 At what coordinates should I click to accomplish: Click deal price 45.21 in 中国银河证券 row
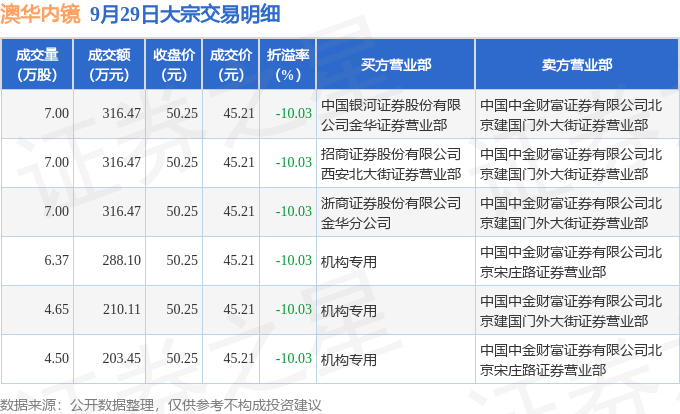click(239, 114)
